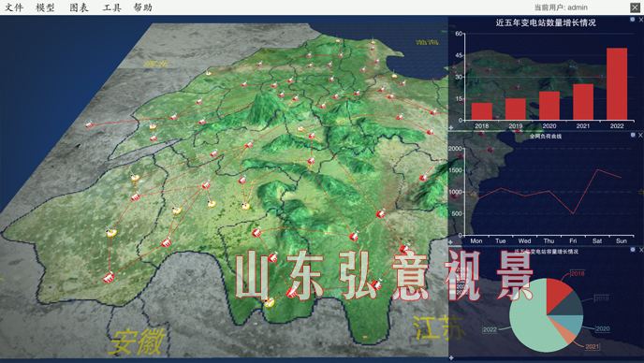Open the 图表 menu

point(79,7)
